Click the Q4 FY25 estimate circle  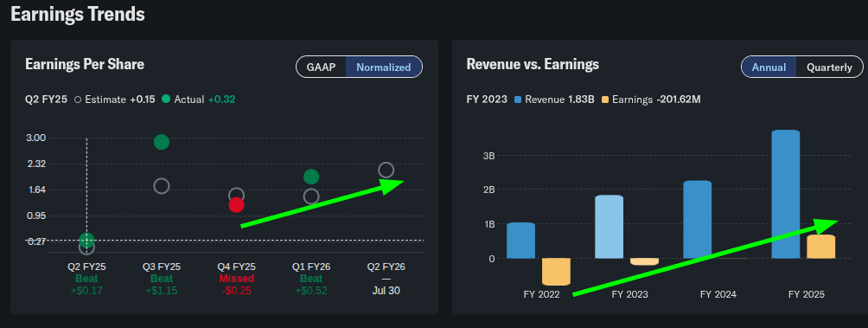[x=236, y=194]
